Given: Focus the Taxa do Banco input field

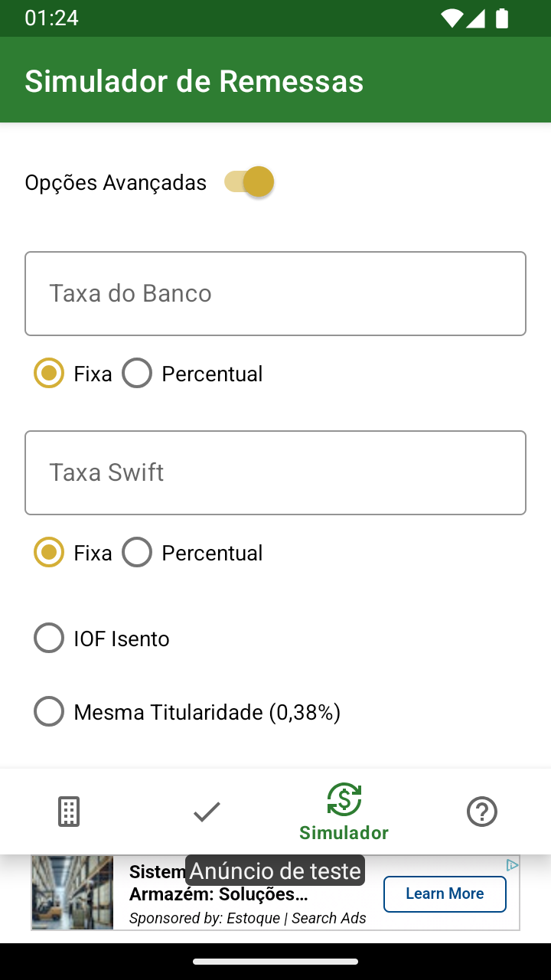Looking at the screenshot, I should (x=275, y=293).
